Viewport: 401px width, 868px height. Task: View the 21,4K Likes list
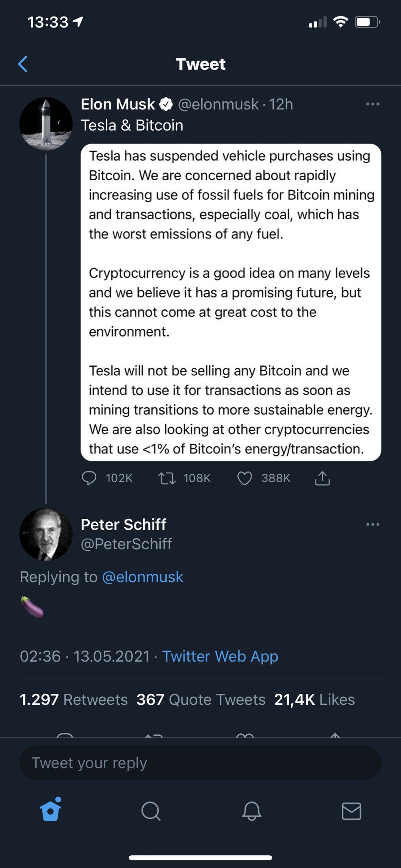pyautogui.click(x=315, y=700)
